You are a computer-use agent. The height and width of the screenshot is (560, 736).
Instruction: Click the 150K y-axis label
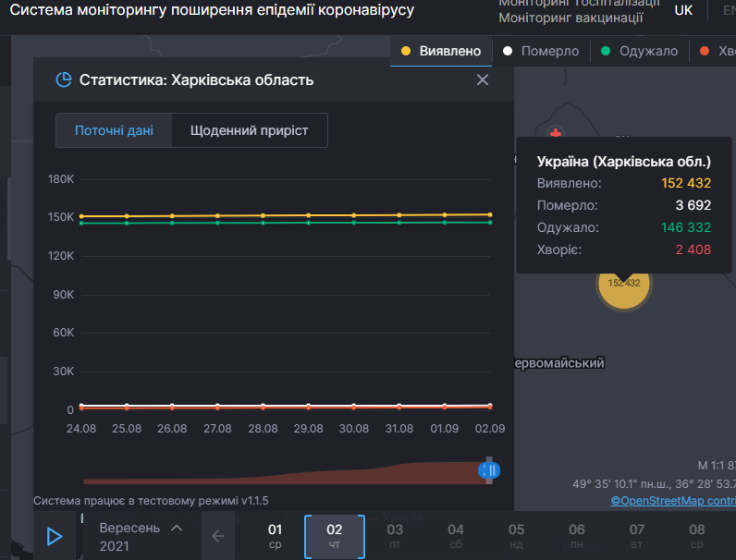tap(61, 217)
